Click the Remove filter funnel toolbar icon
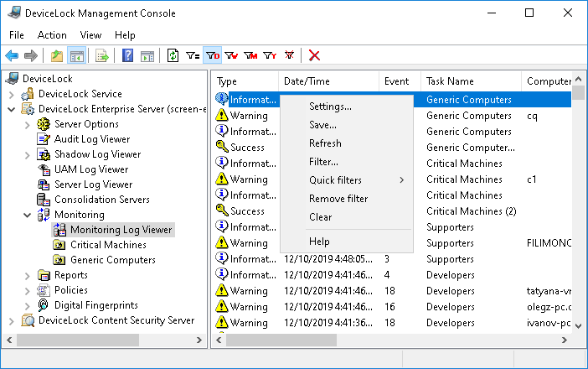Image resolution: width=588 pixels, height=369 pixels. pos(289,56)
